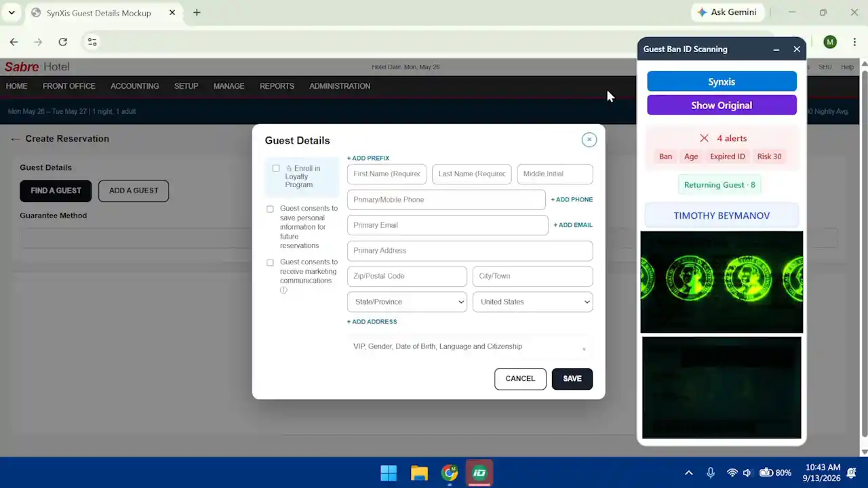Screen dimensions: 868x488
Task: Open the REPORTS menu
Action: (x=277, y=86)
